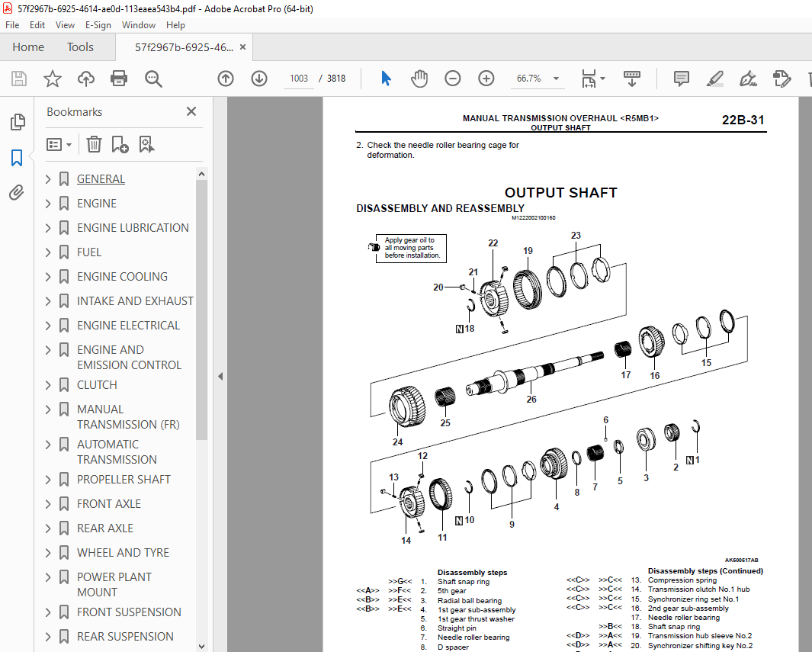Viewport: 812px width, 652px height.
Task: Show the Attachments panel via paperclip icon
Action: 16,192
